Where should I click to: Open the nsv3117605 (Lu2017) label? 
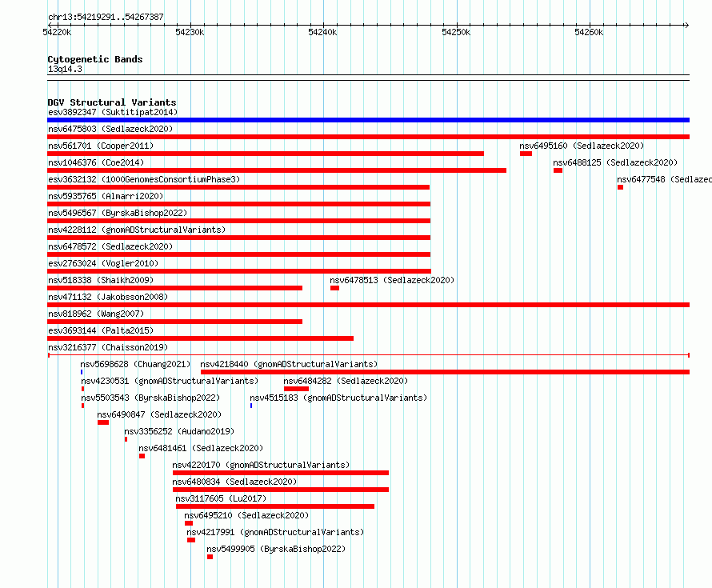[x=221, y=498]
